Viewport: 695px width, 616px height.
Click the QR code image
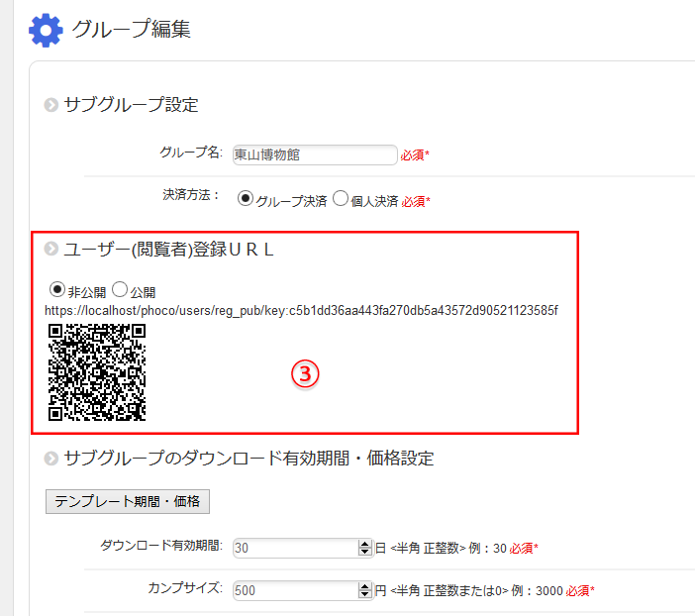(x=97, y=371)
